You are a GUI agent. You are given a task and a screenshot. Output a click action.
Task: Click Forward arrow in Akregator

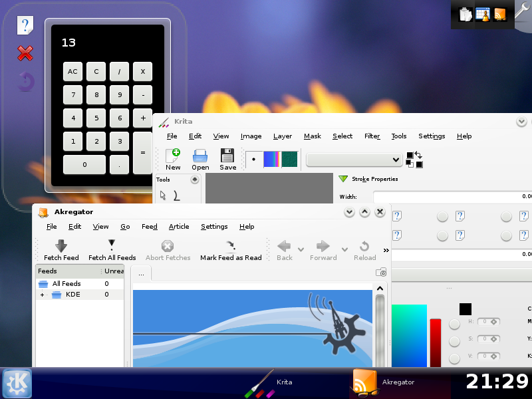(323, 251)
